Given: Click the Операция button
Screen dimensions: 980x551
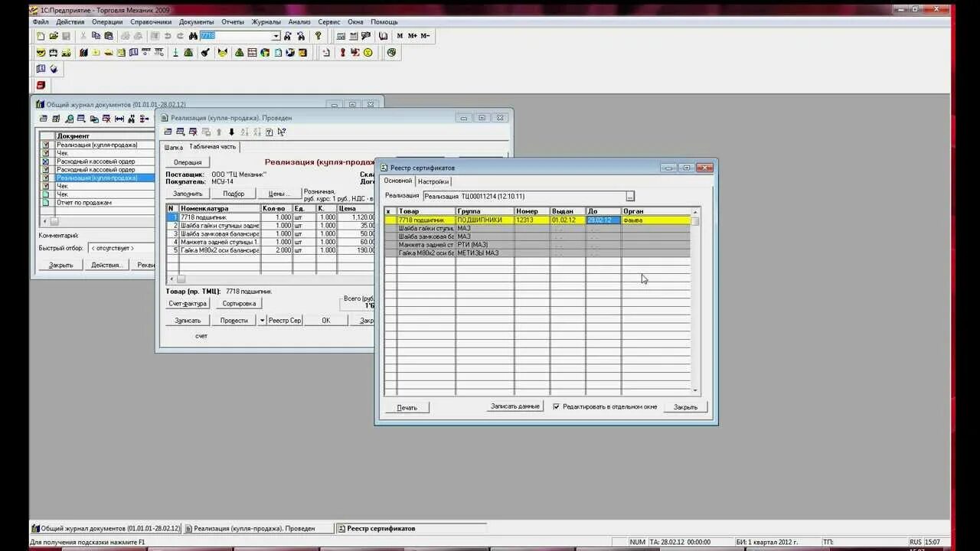Looking at the screenshot, I should click(x=188, y=162).
